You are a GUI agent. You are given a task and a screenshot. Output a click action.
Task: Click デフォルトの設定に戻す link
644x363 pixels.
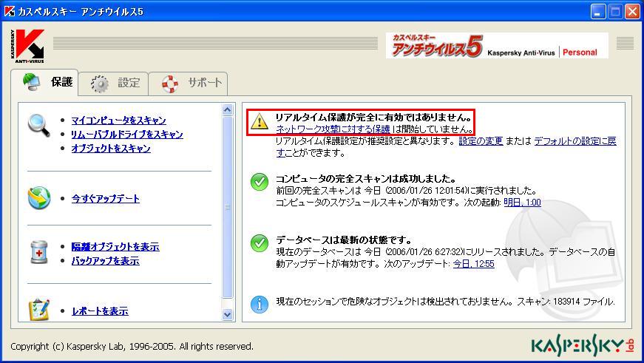click(575, 141)
